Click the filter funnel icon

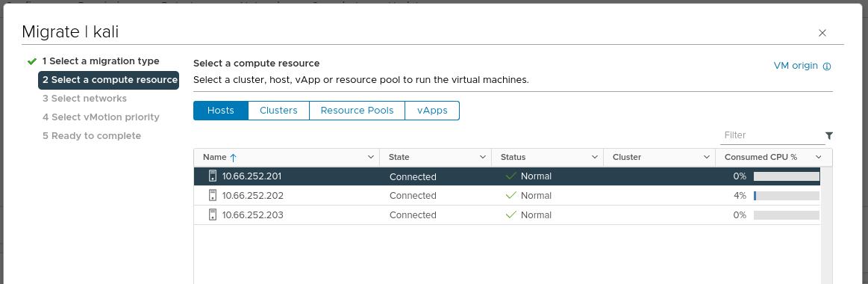coord(828,135)
